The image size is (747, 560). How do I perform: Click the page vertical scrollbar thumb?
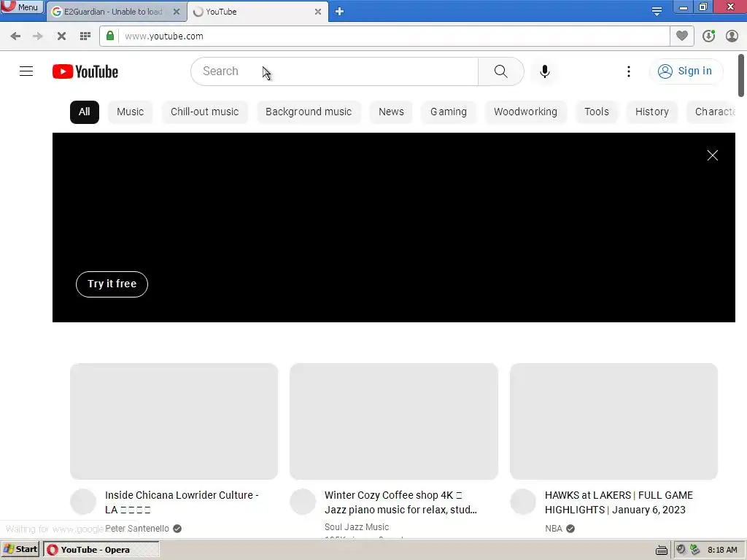[741, 75]
